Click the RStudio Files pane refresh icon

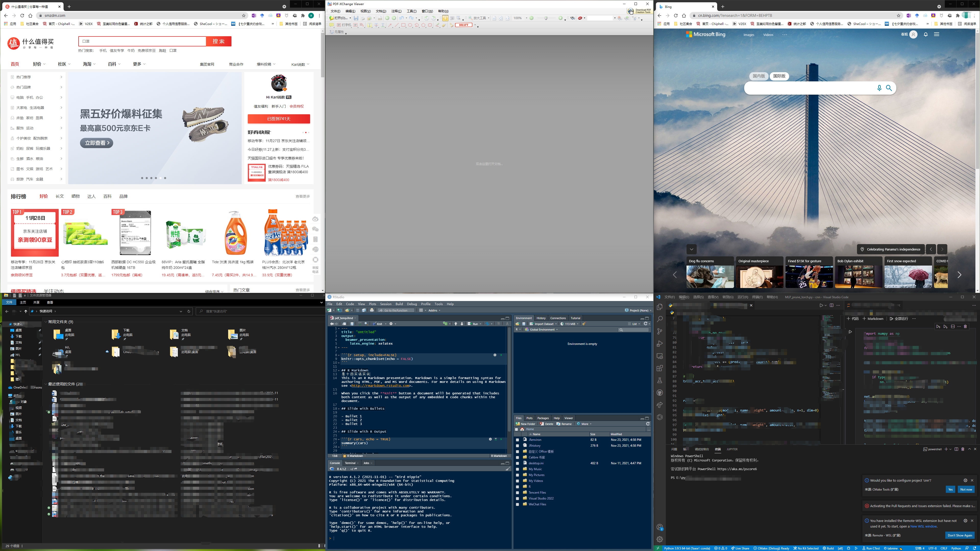click(x=647, y=424)
